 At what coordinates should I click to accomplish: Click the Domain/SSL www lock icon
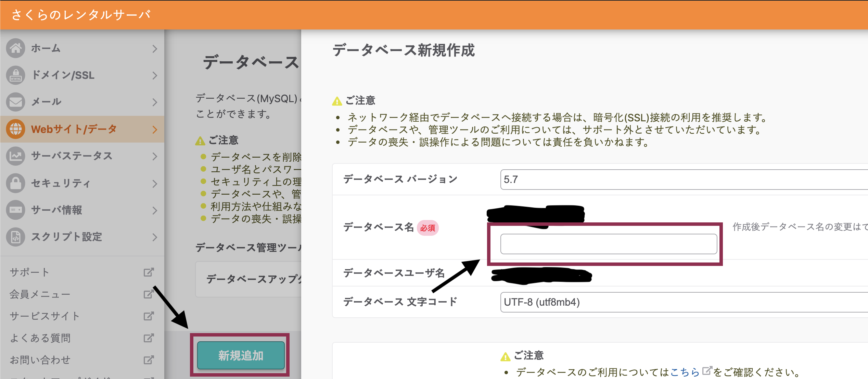coord(15,75)
